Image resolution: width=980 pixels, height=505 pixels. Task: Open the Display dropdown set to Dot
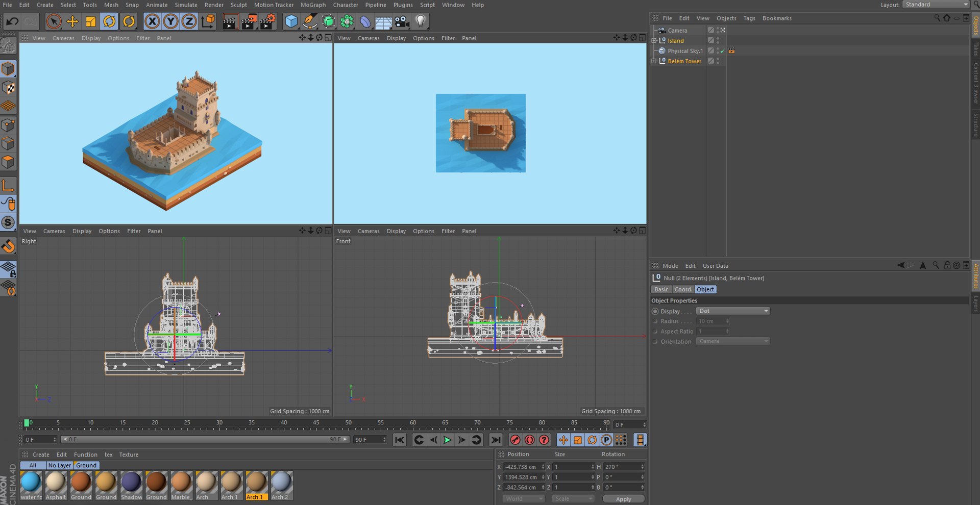[733, 311]
